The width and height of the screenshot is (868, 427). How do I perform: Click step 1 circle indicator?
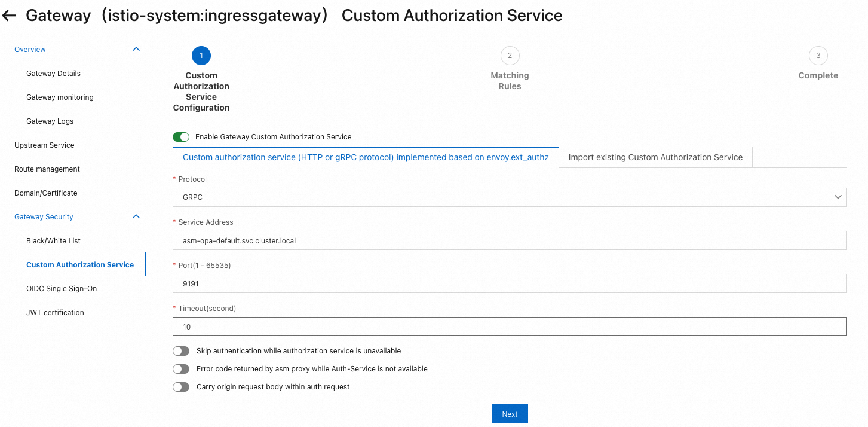click(201, 56)
